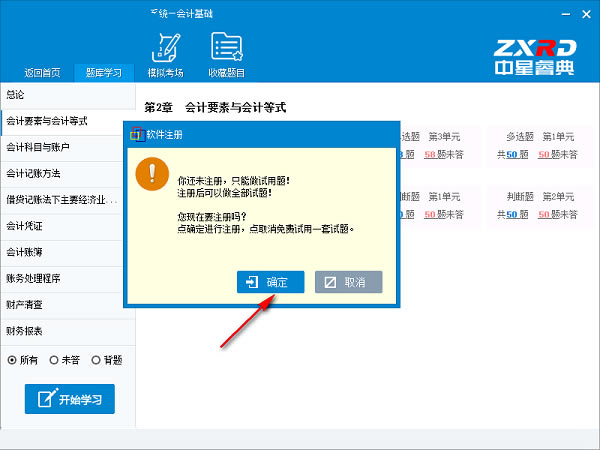Select the 所有 radio button
The height and width of the screenshot is (450, 600).
point(12,360)
